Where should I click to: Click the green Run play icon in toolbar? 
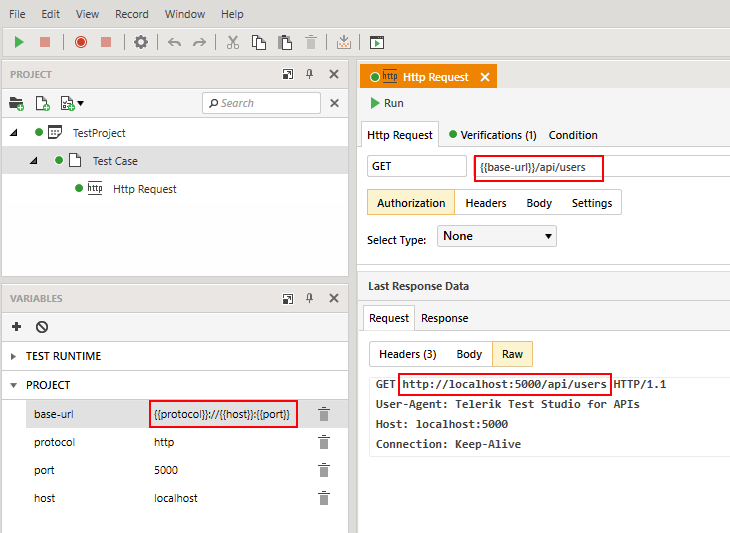[x=19, y=42]
